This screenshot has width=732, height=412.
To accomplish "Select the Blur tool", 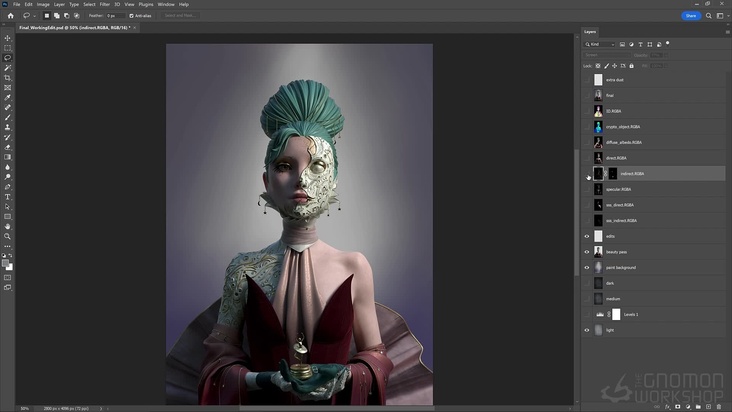I will tap(7, 167).
